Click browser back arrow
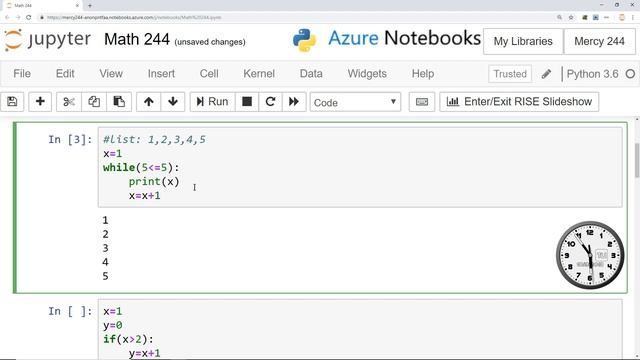 (x=7, y=18)
